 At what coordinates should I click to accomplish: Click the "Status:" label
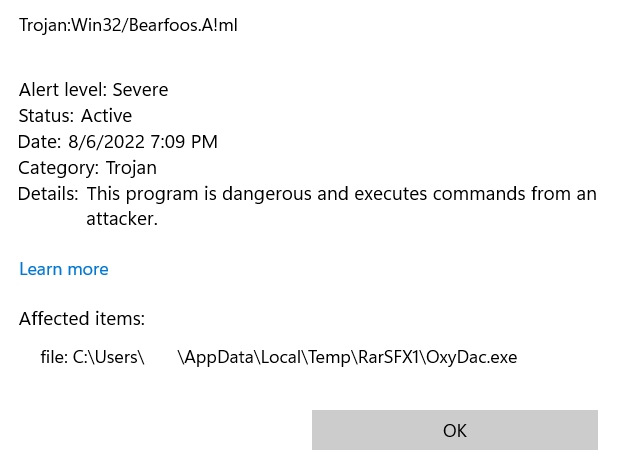(x=46, y=116)
